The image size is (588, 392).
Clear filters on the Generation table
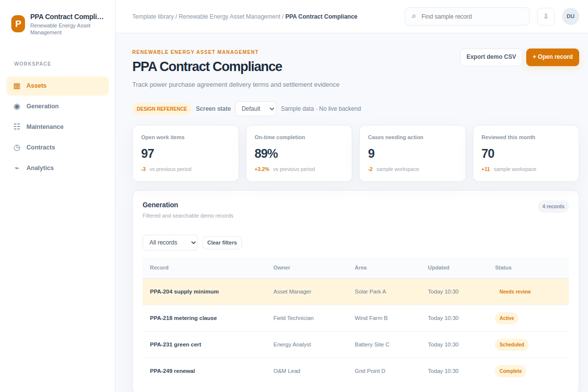pos(222,243)
